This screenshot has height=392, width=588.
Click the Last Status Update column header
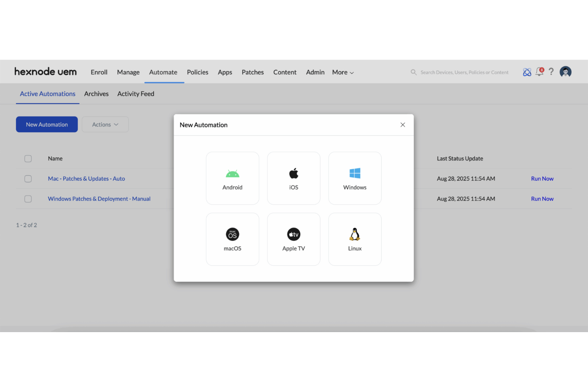point(460,158)
